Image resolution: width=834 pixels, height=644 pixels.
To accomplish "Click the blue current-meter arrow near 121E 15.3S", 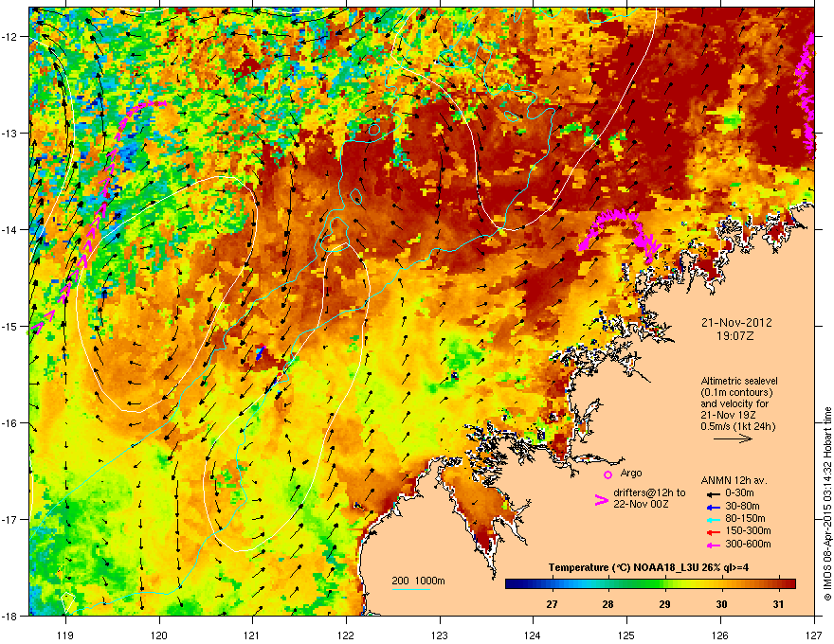I will (260, 353).
